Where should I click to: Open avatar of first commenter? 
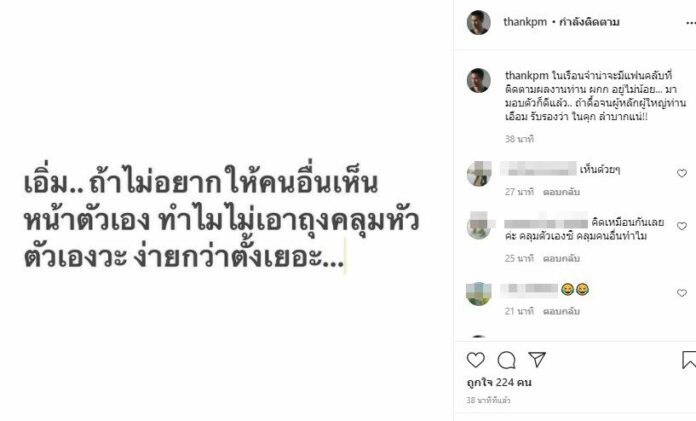tap(479, 174)
